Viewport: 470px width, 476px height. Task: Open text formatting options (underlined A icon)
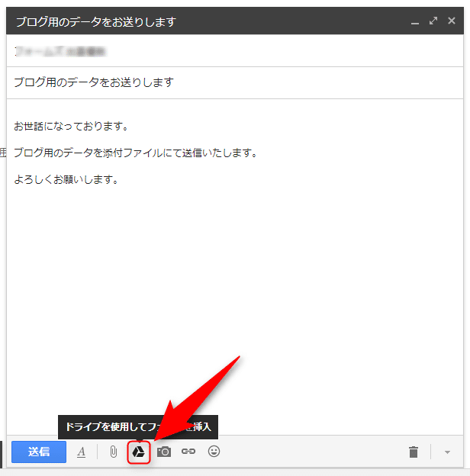(x=81, y=452)
